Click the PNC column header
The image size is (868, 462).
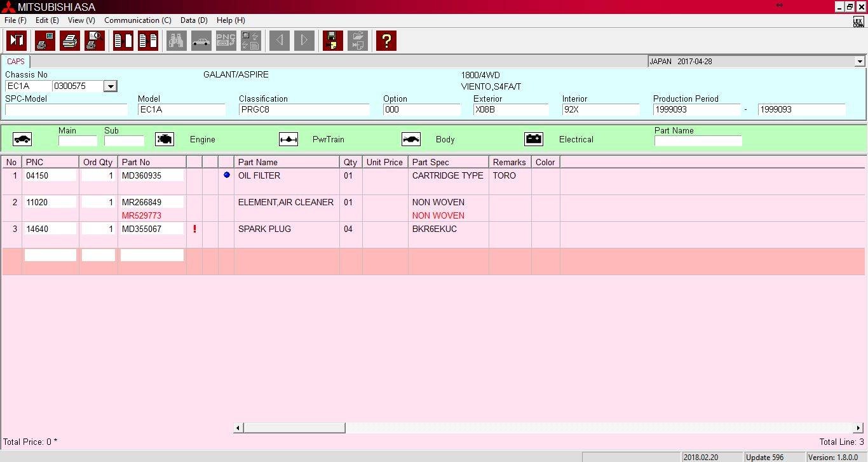coord(50,162)
